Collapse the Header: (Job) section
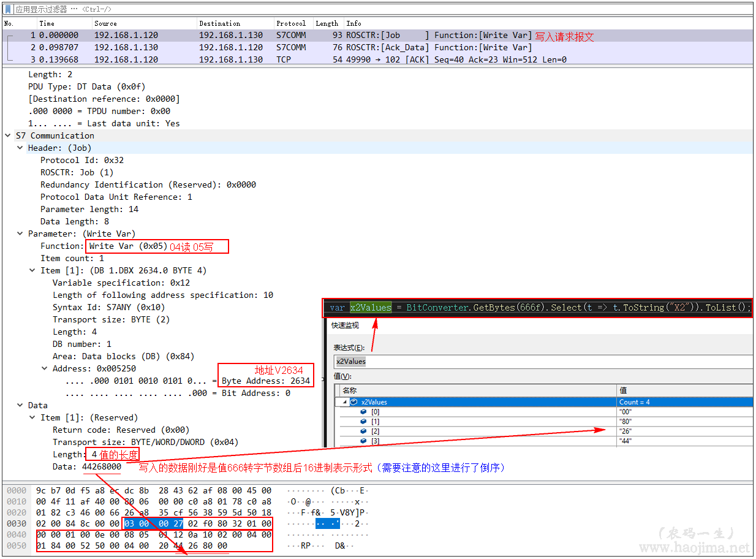756x559 pixels. coord(20,148)
